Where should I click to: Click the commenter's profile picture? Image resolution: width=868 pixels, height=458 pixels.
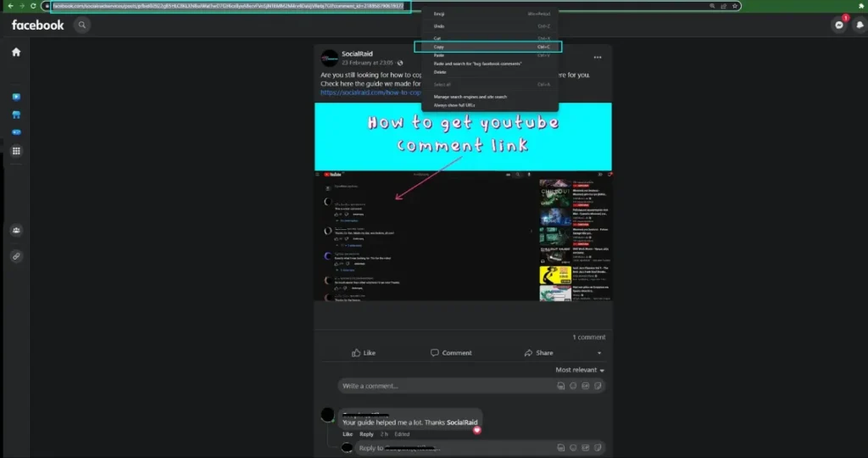click(x=328, y=414)
